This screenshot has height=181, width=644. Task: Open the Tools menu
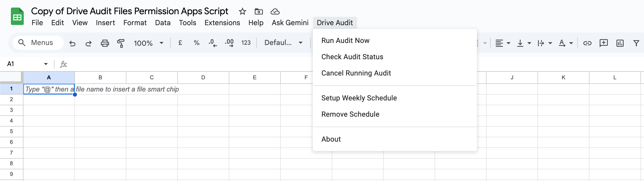(187, 23)
